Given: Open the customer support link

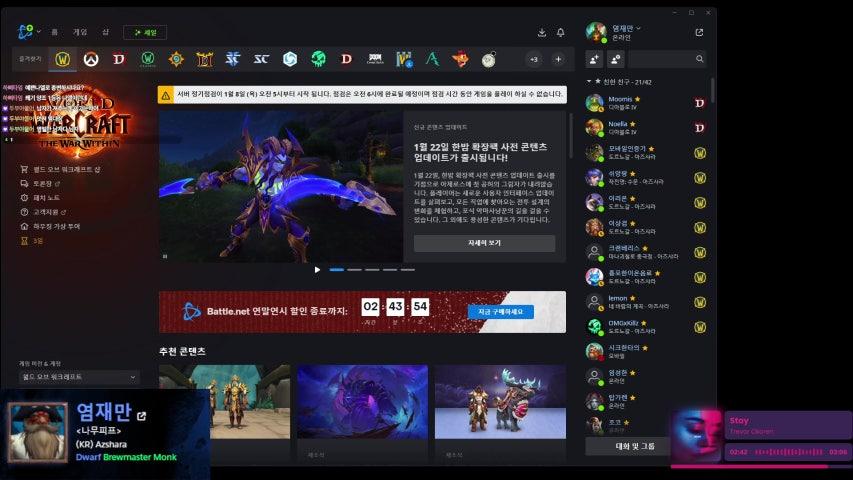Looking at the screenshot, I should tap(44, 212).
